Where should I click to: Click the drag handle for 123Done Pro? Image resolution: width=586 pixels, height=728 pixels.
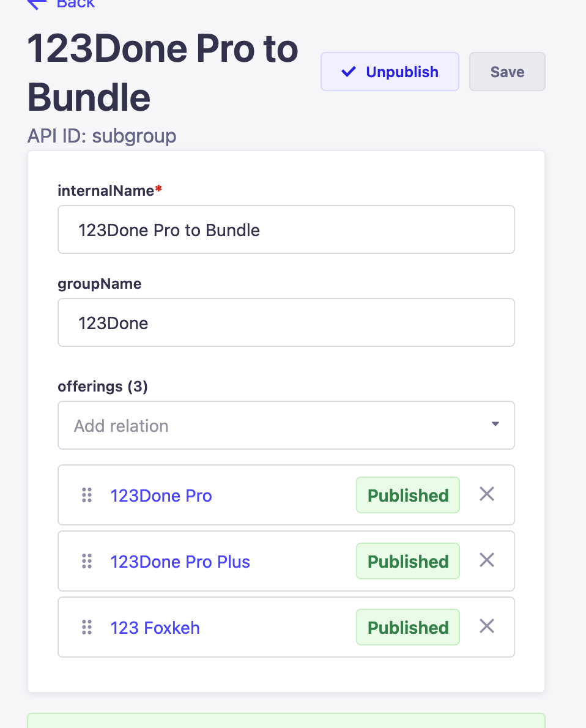click(x=87, y=495)
